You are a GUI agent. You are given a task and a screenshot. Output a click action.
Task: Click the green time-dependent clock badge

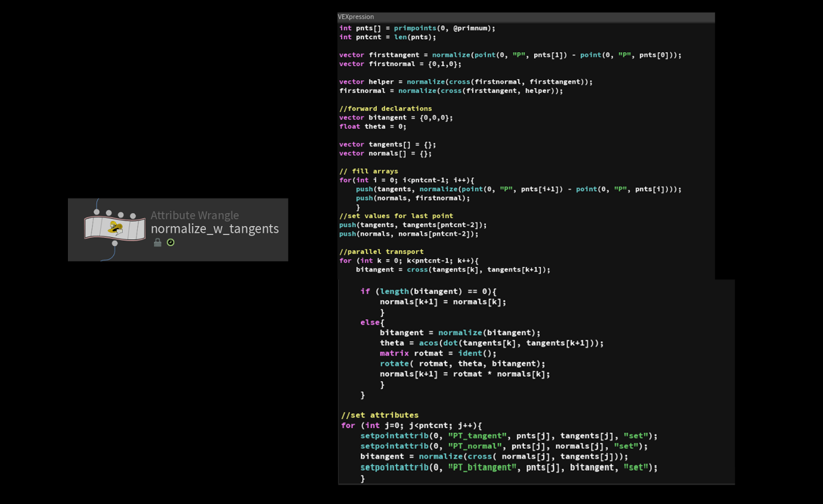(170, 243)
